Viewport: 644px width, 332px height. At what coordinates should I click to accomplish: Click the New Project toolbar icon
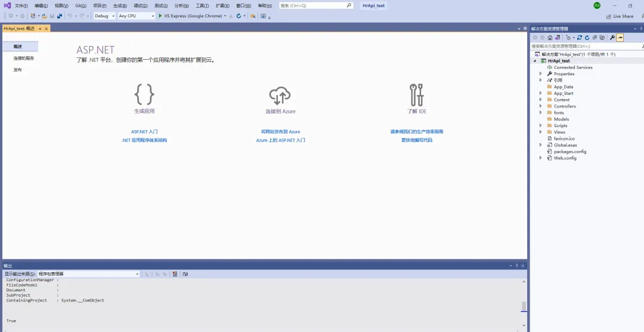(x=33, y=16)
